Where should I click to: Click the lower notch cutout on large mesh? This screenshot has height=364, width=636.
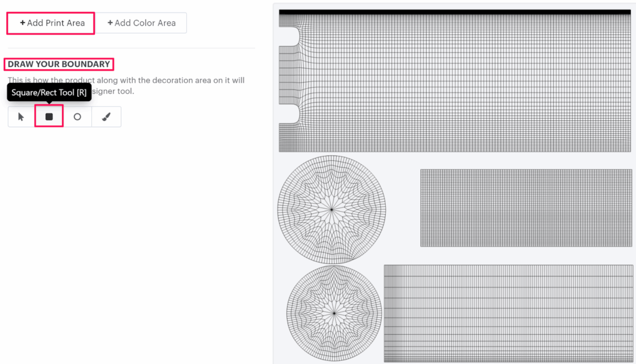pos(288,113)
